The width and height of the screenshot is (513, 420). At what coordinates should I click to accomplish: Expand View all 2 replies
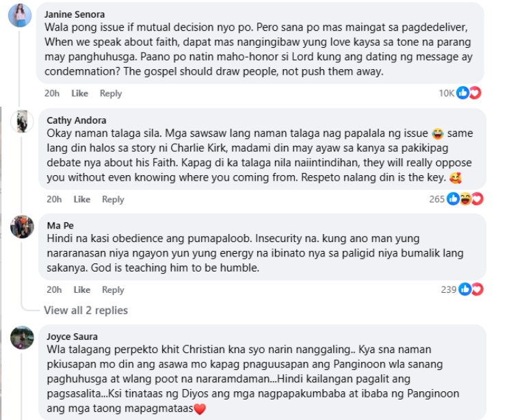click(x=85, y=310)
